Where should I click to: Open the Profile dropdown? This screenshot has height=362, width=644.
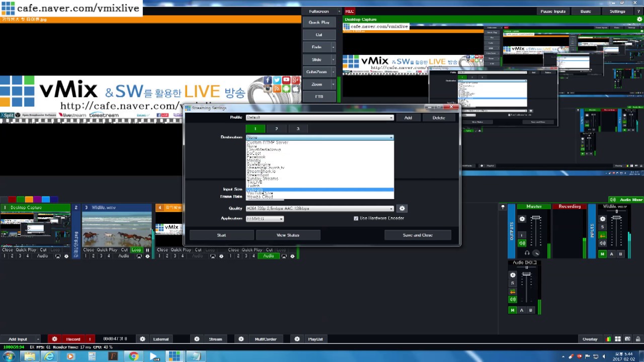pyautogui.click(x=319, y=118)
